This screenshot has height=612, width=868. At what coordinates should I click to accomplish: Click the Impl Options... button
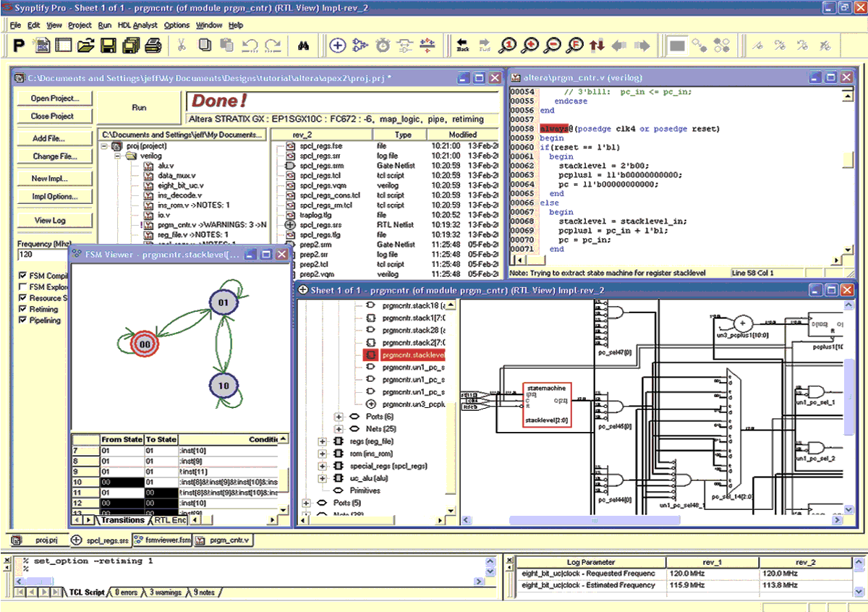click(x=55, y=197)
